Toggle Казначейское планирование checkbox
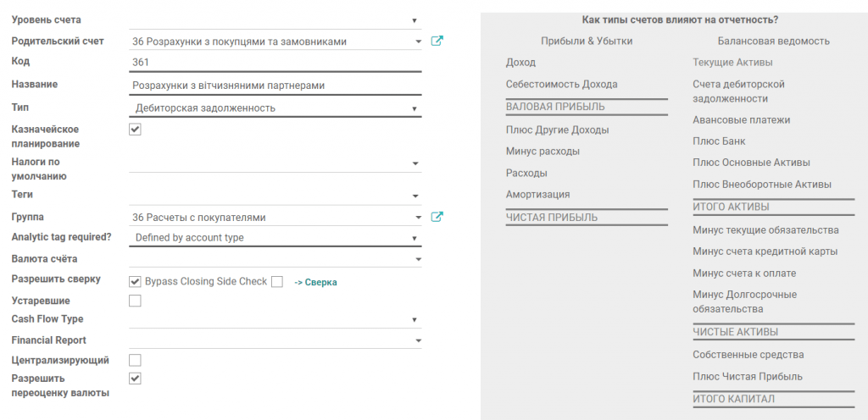The height and width of the screenshot is (420, 868). (x=135, y=130)
